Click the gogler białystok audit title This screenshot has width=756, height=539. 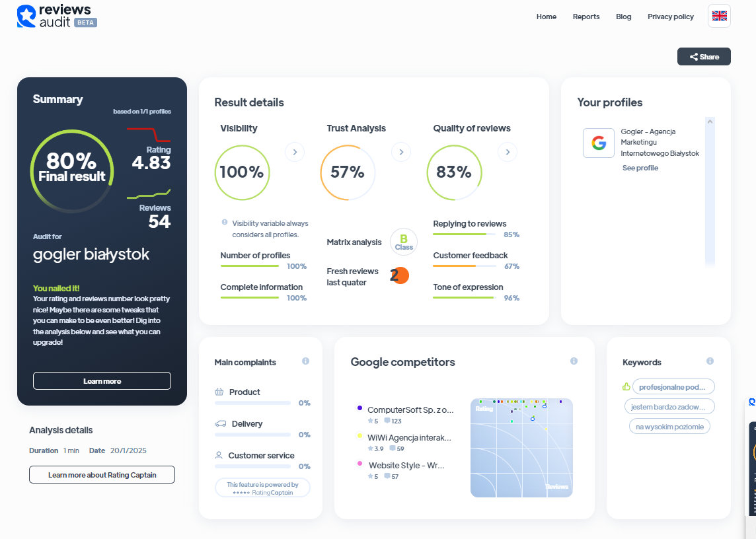[91, 254]
